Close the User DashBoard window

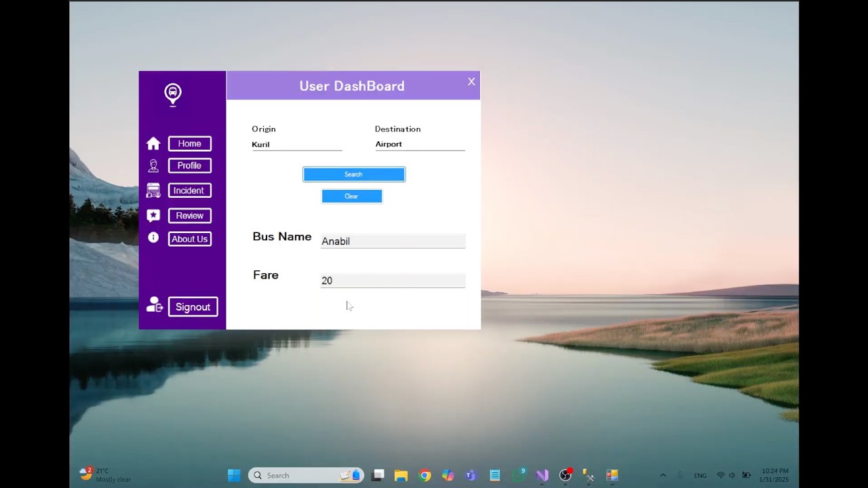[471, 81]
